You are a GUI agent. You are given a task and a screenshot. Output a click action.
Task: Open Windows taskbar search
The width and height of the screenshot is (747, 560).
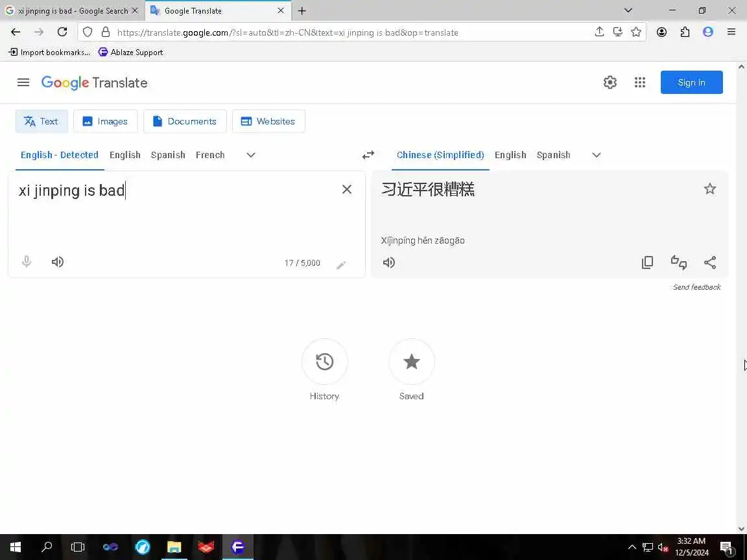point(47,546)
